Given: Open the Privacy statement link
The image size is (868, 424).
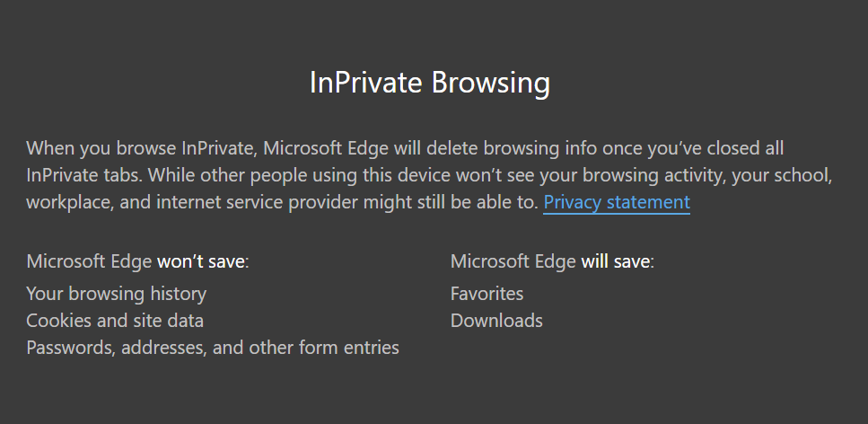Looking at the screenshot, I should click(617, 202).
